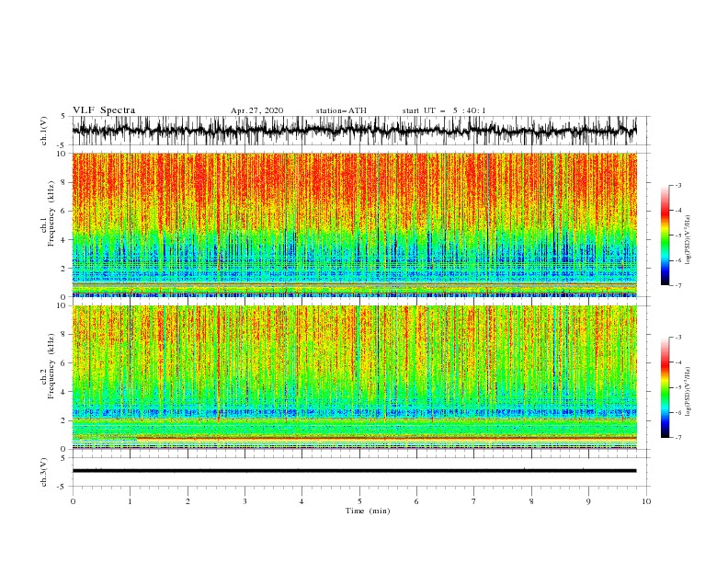The height and width of the screenshot is (563, 728).
Task: Click the ch.1(V) axis label on the waveform panel
Action: click(44, 131)
